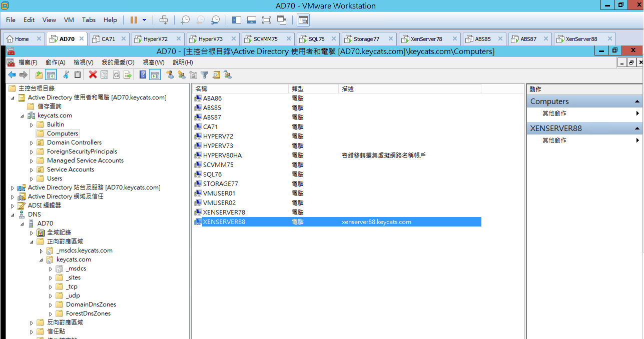
Task: Select the 儲存查詢 folder
Action: [49, 106]
